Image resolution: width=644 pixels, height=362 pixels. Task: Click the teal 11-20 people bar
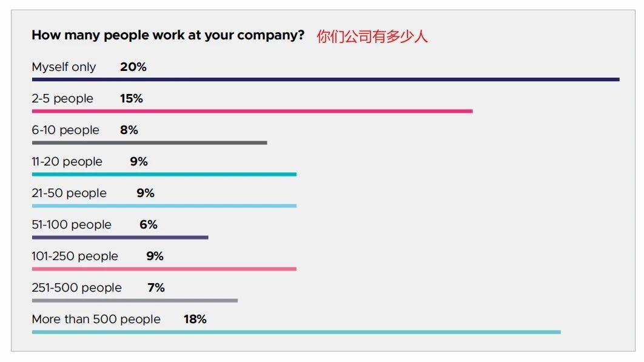point(164,175)
